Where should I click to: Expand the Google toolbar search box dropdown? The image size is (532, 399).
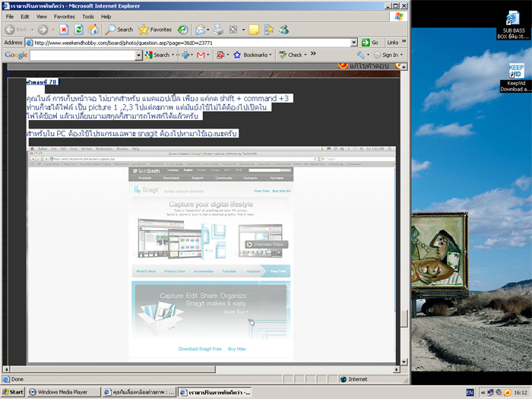coord(138,55)
